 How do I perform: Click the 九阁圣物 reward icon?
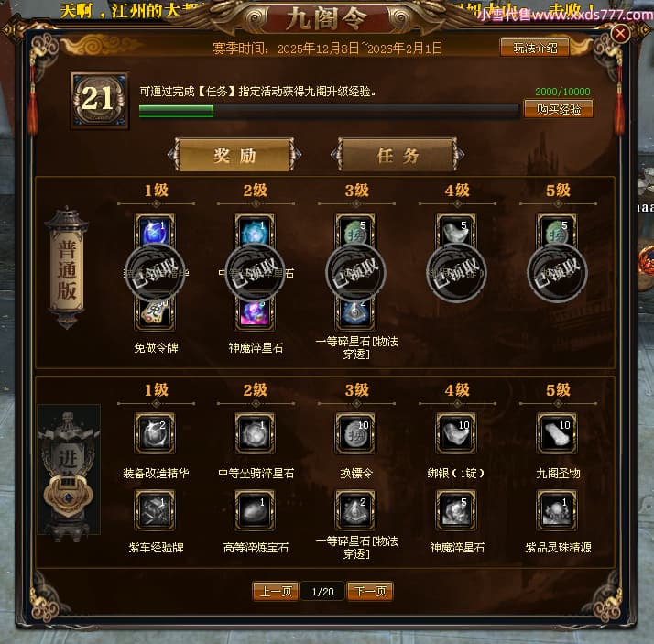[x=557, y=433]
